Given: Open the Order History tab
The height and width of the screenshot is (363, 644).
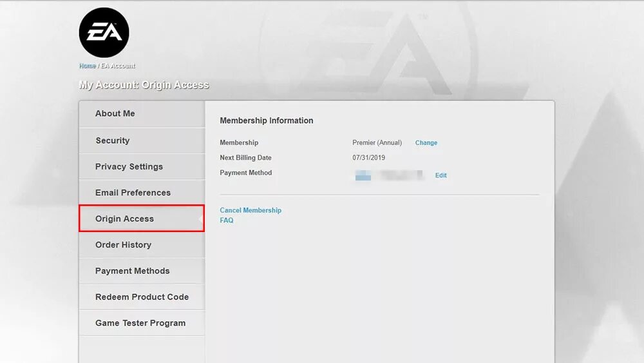Looking at the screenshot, I should pyautogui.click(x=142, y=245).
